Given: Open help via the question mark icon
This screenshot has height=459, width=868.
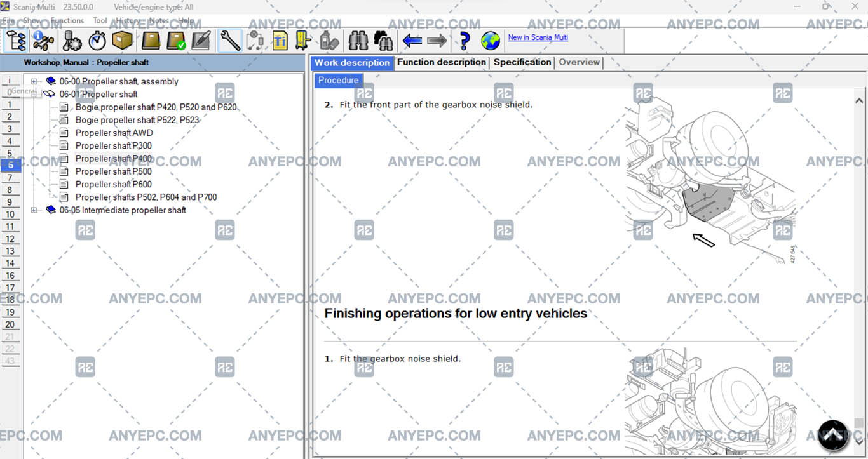Looking at the screenshot, I should (465, 41).
